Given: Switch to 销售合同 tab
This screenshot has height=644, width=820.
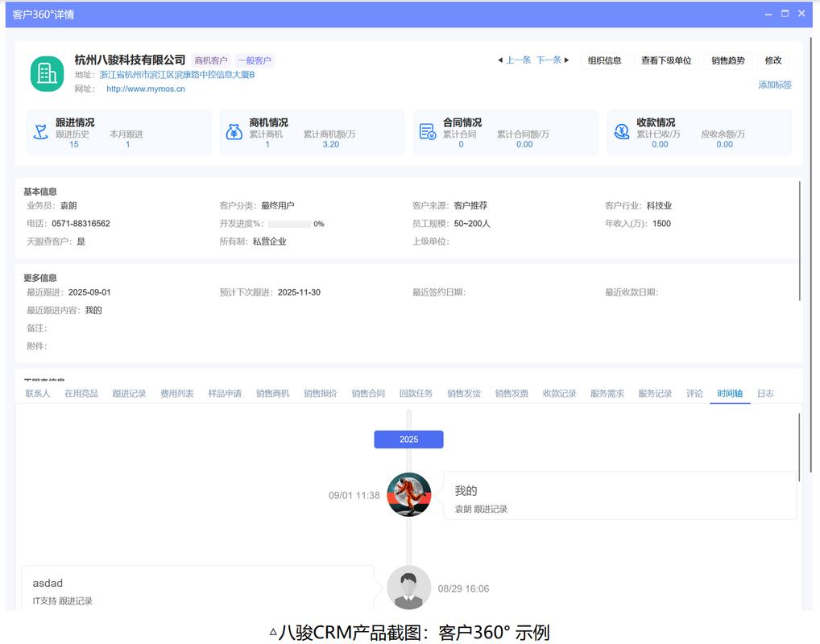Looking at the screenshot, I should (x=368, y=393).
